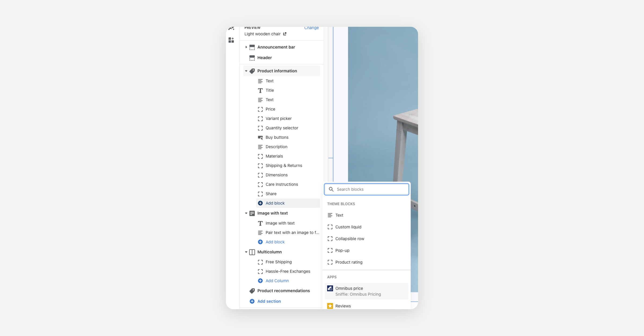The image size is (644, 336).
Task: Click plus icon next to Add section
Action: click(252, 301)
